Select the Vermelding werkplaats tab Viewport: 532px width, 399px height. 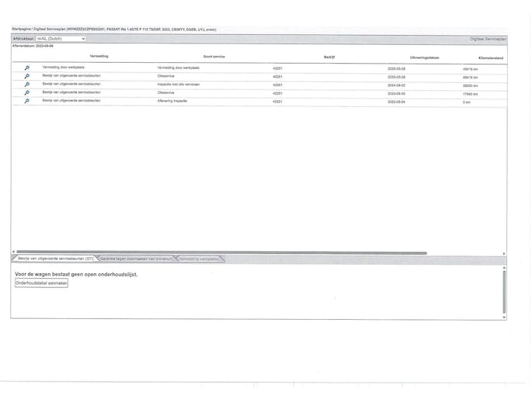pos(199,258)
